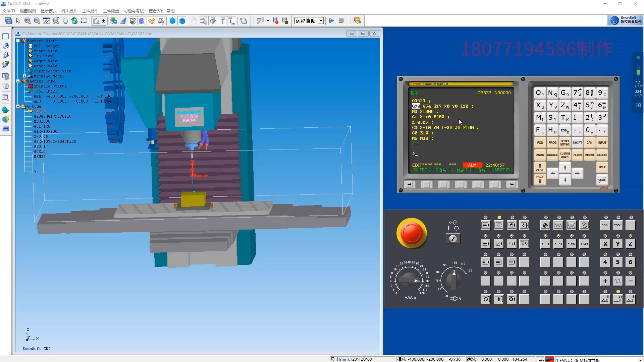Click the feed hold button on control panel
Image resolution: width=644 pixels, height=362 pixels.
pyautogui.click(x=485, y=299)
